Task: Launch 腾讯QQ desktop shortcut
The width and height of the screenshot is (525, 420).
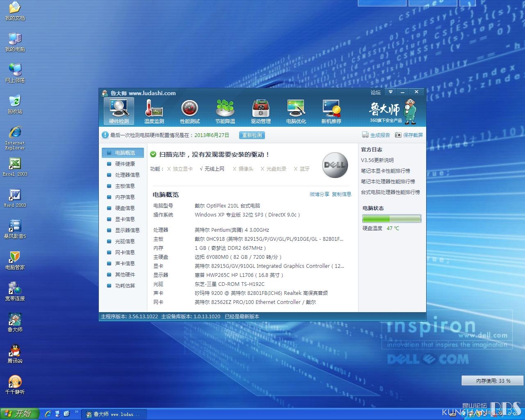Action: pos(15,354)
